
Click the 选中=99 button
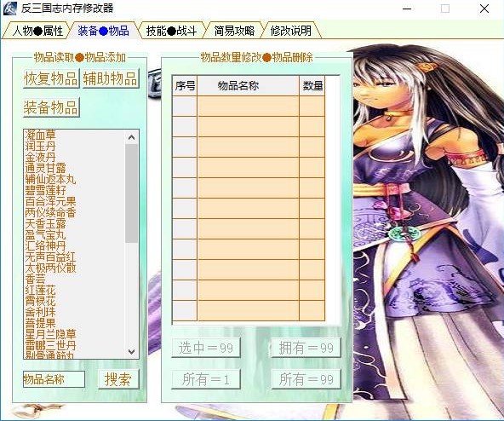tap(206, 348)
